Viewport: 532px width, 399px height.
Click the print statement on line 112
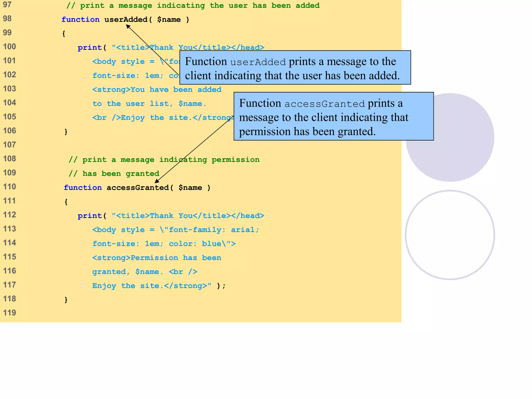pos(171,216)
